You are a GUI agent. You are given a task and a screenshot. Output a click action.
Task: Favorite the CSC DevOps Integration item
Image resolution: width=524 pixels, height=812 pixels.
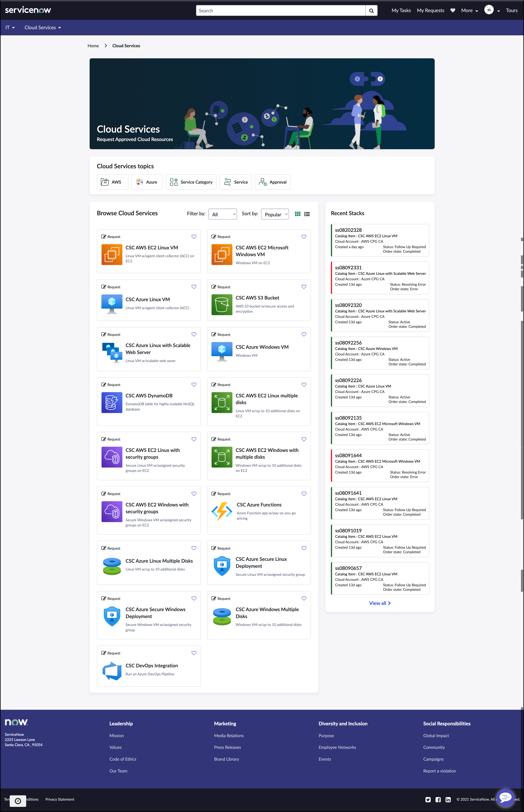(194, 653)
